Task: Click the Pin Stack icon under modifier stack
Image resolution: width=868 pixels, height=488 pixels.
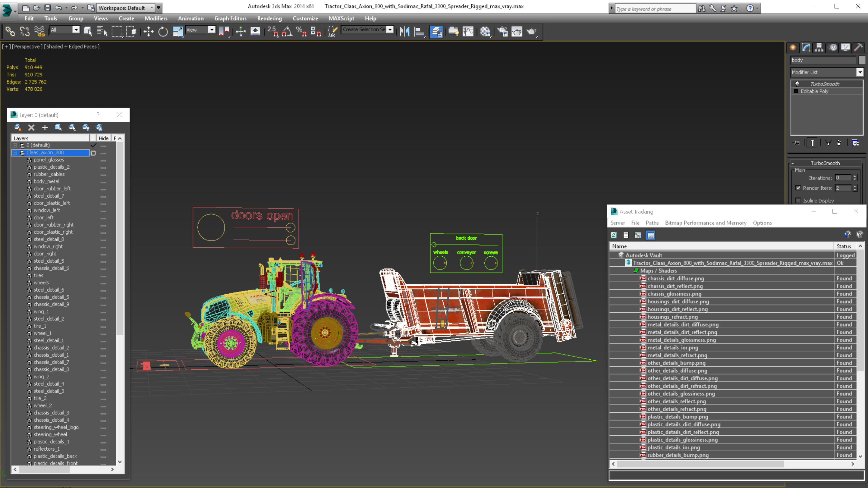Action: pos(797,143)
